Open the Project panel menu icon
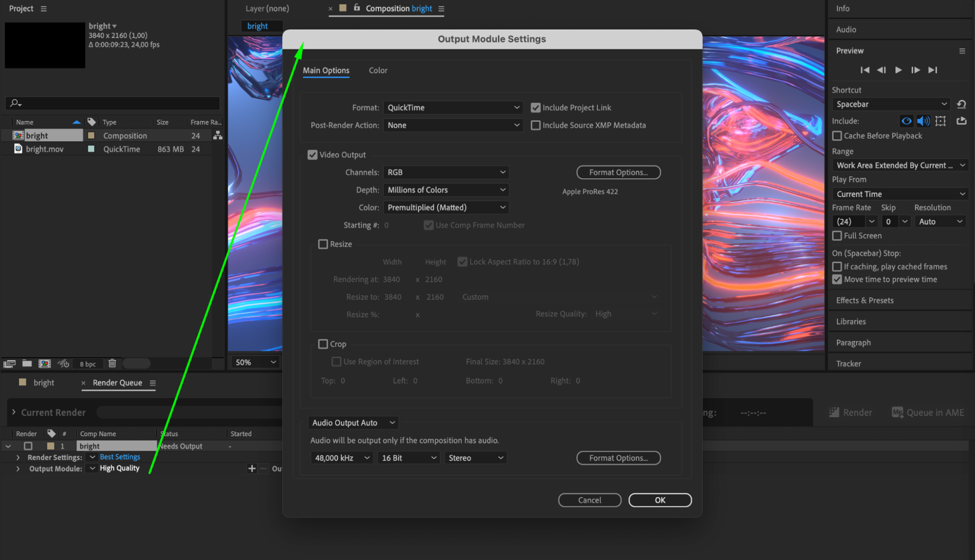The height and width of the screenshot is (560, 975). pyautogui.click(x=44, y=9)
